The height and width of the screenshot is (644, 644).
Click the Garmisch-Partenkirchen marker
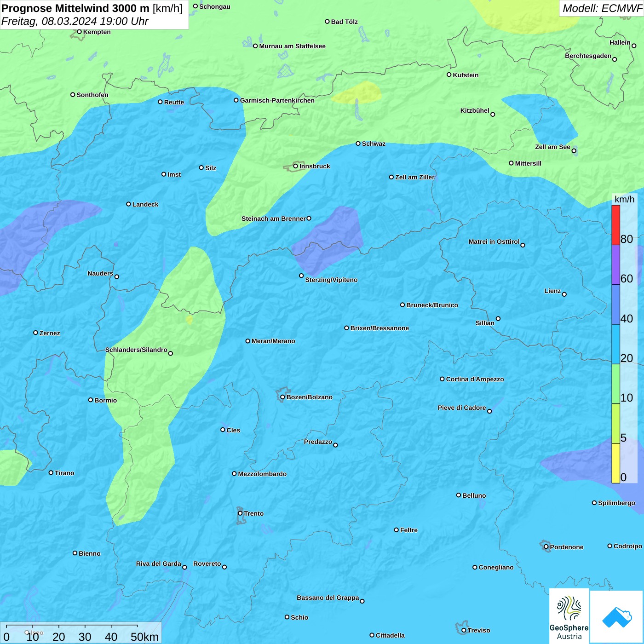tap(236, 100)
